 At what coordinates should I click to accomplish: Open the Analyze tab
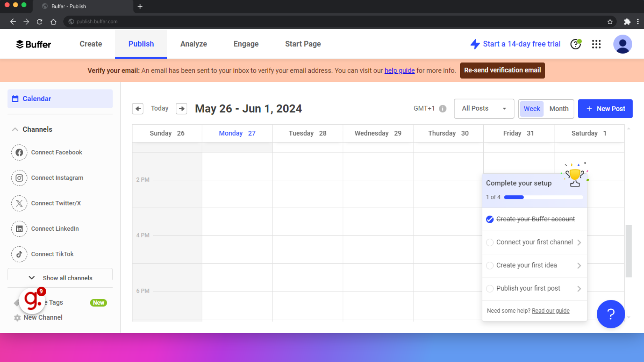pos(194,44)
